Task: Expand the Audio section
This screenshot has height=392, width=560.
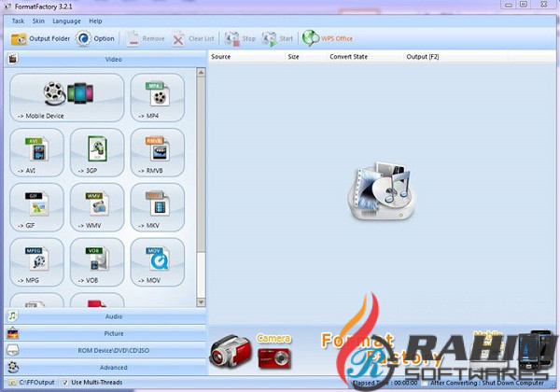Action: [x=105, y=316]
